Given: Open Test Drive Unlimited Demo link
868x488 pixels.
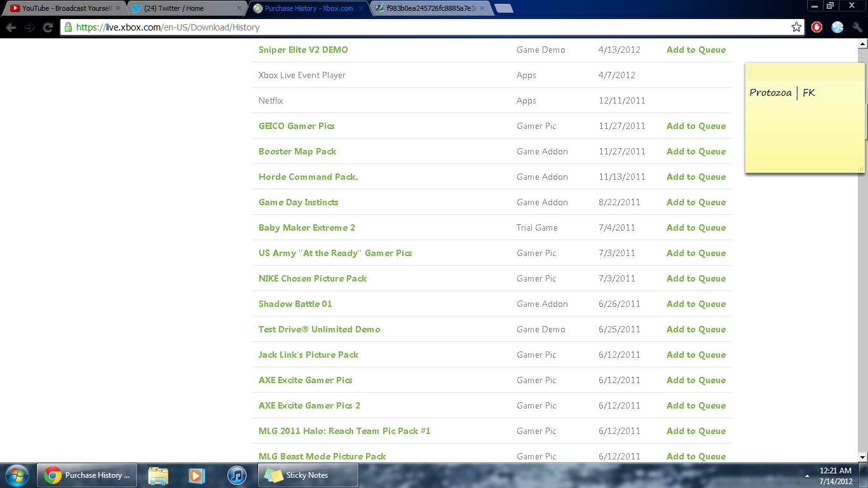Looking at the screenshot, I should [320, 329].
